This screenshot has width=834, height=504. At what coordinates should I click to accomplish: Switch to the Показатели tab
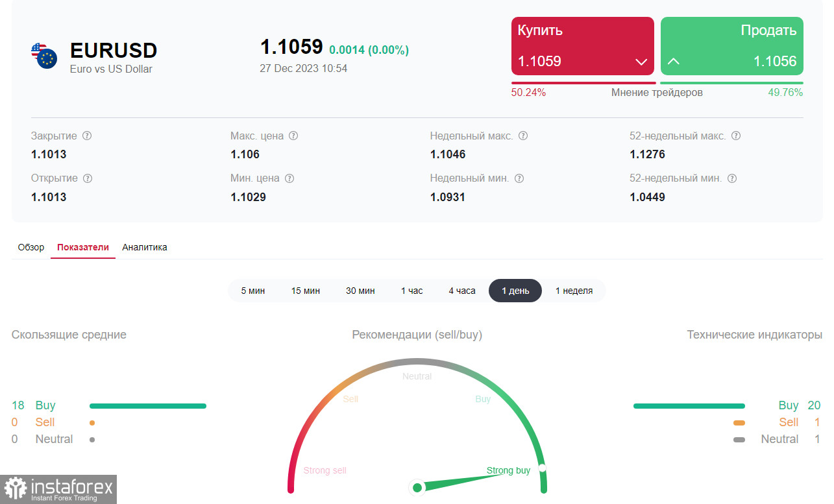tap(83, 247)
